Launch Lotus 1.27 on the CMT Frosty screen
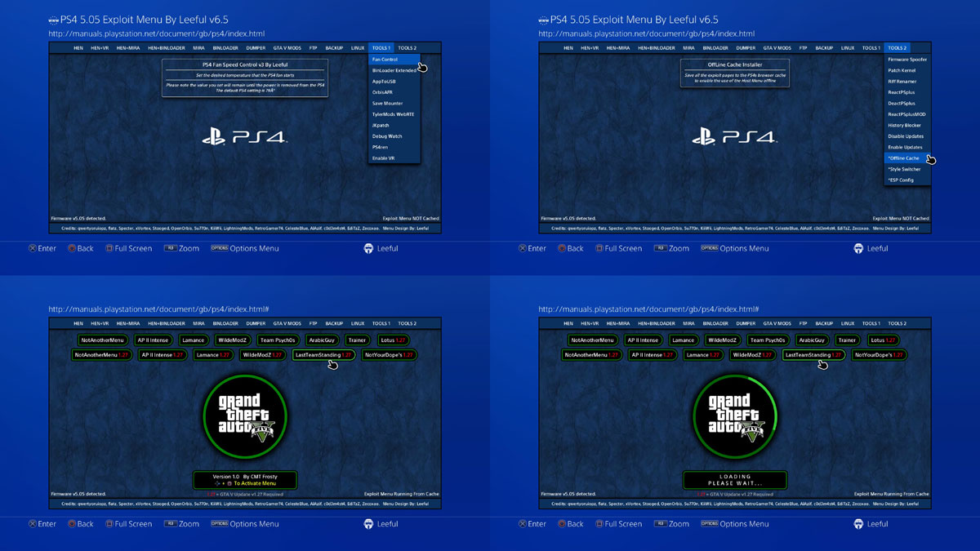This screenshot has height=551, width=980. point(394,340)
